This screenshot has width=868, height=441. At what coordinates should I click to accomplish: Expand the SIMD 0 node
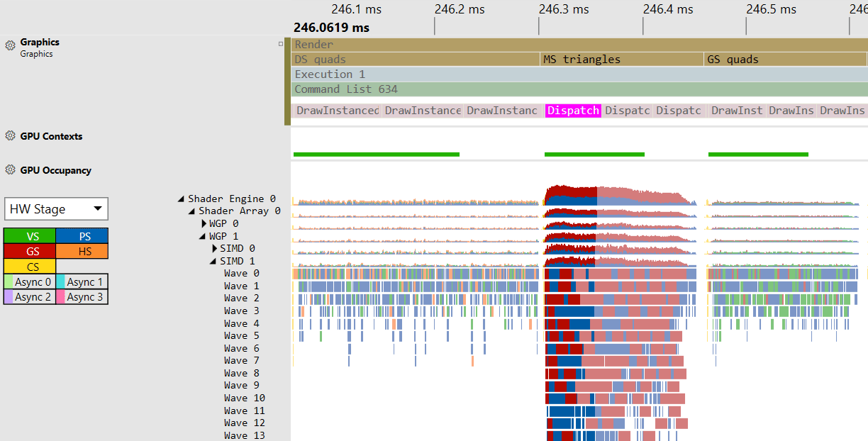click(x=215, y=249)
